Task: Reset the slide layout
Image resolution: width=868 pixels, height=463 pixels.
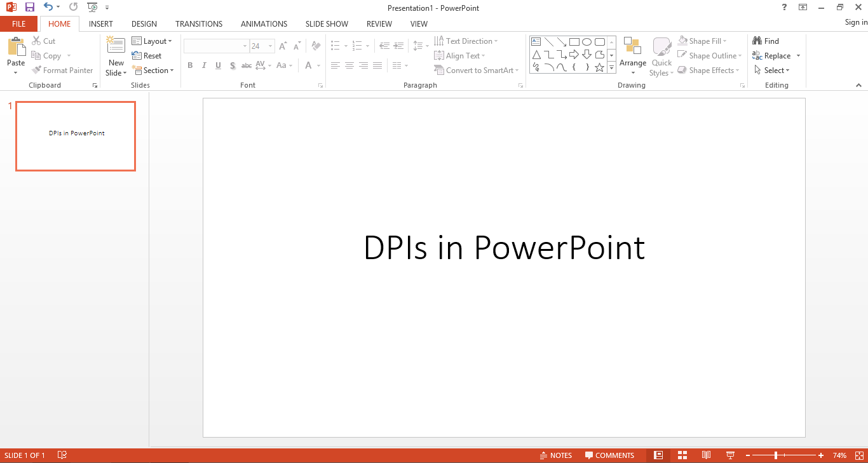Action: 147,56
